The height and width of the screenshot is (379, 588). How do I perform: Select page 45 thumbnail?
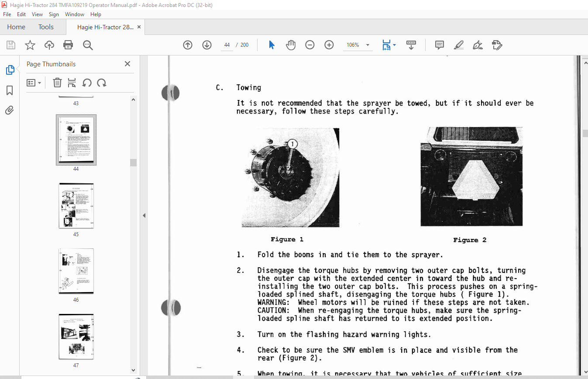[76, 206]
